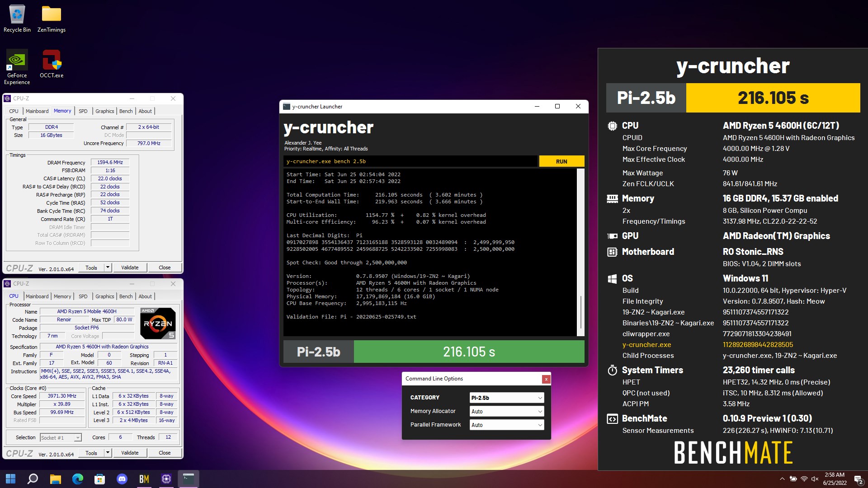The height and width of the screenshot is (488, 868).
Task: Open the ZenTimings folder icon
Action: point(52,19)
